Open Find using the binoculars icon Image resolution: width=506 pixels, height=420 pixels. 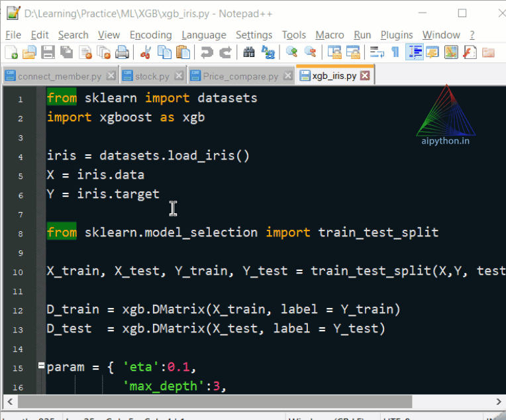point(248,52)
